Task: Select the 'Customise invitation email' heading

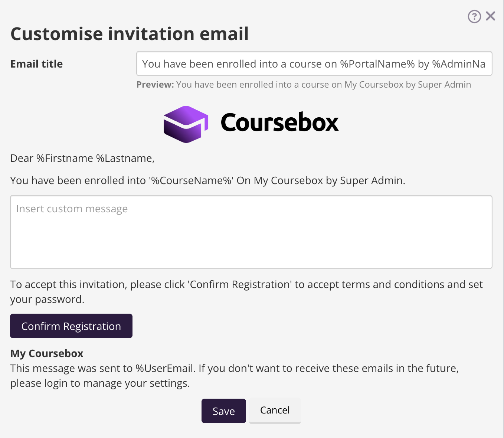Action: 130,34
